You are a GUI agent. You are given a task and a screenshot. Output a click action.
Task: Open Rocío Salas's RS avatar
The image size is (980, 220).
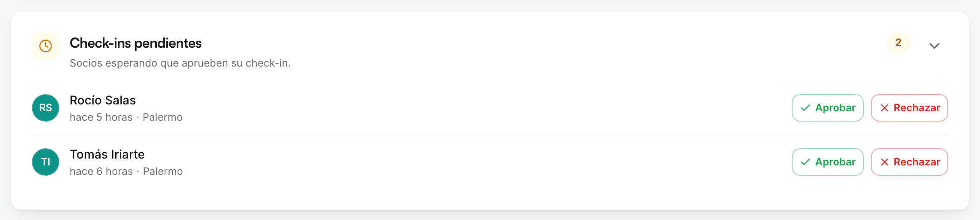[46, 108]
